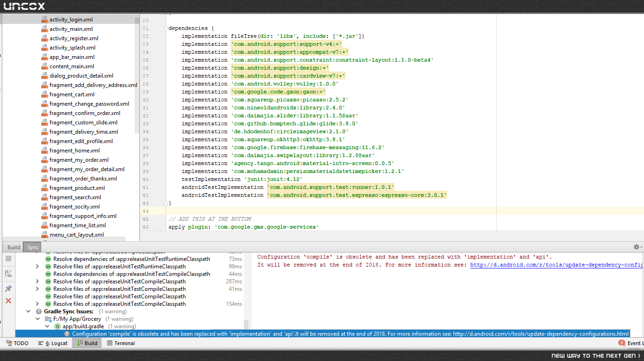The height and width of the screenshot is (361, 644).
Task: Click the stop build square icon
Action: (8, 259)
